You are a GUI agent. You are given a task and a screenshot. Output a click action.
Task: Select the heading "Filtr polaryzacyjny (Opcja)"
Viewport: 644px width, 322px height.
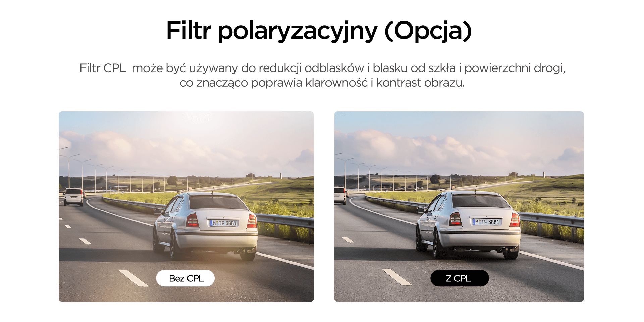[x=319, y=31]
